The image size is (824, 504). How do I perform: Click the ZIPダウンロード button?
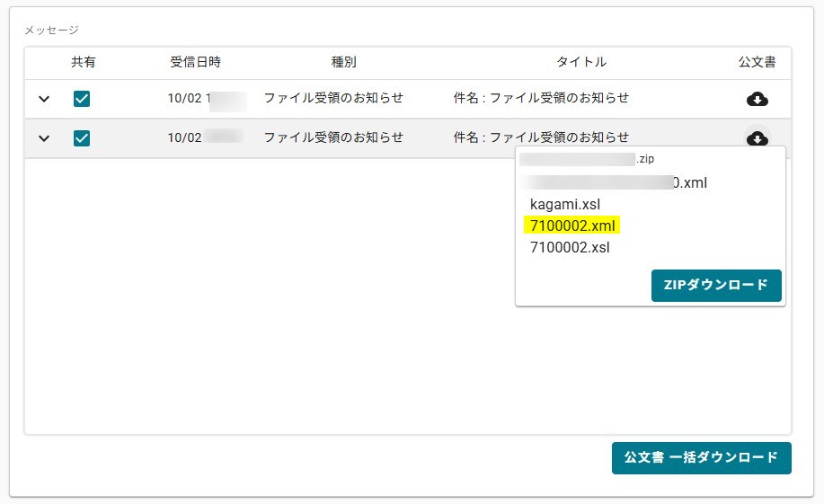(x=716, y=286)
